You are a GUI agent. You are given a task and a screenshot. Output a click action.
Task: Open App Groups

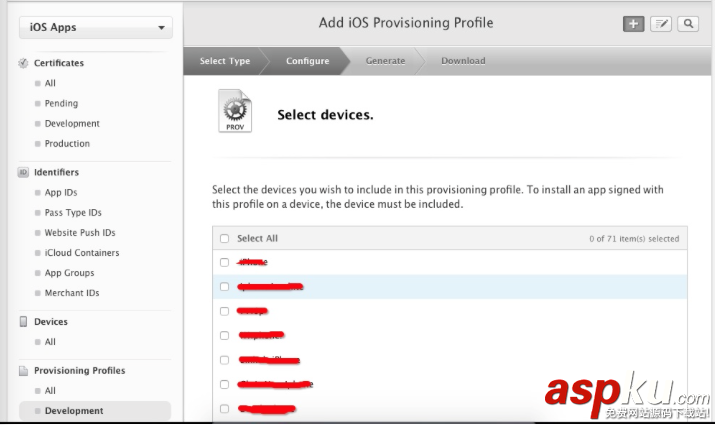(x=69, y=273)
